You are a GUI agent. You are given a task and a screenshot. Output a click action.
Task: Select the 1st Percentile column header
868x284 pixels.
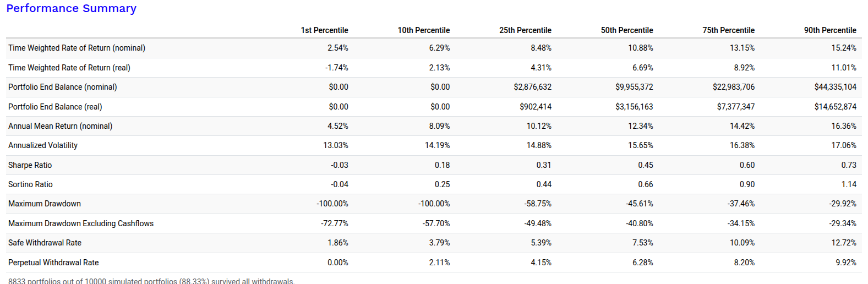324,30
